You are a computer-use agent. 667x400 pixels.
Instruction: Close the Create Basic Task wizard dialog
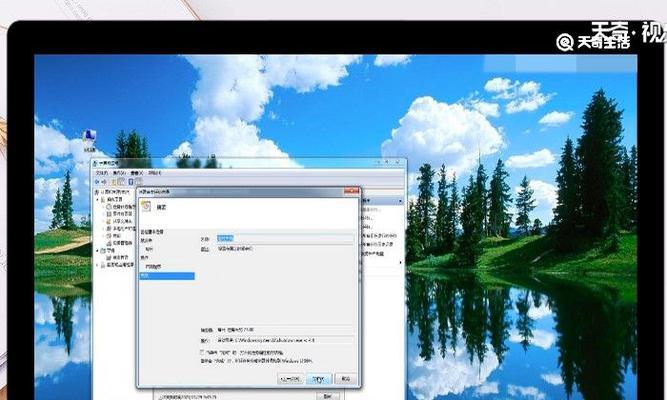coord(351,191)
